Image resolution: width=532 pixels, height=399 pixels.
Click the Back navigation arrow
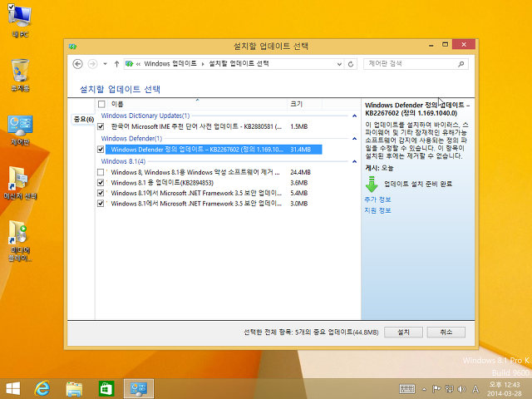[x=77, y=64]
